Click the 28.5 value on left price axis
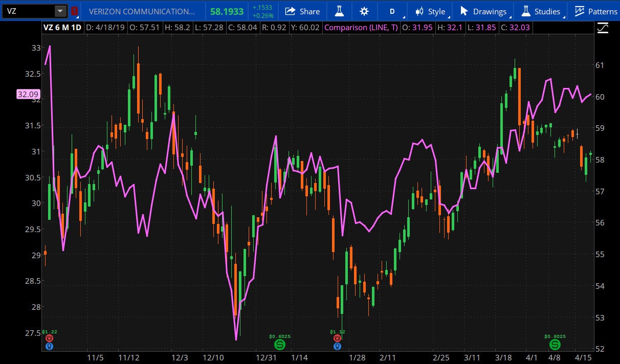Viewport: 620px width, 364px height. (33, 281)
